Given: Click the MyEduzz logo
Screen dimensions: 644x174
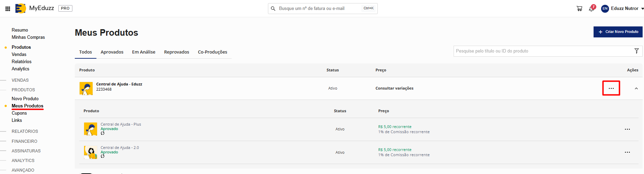Looking at the screenshot, I should tap(35, 8).
